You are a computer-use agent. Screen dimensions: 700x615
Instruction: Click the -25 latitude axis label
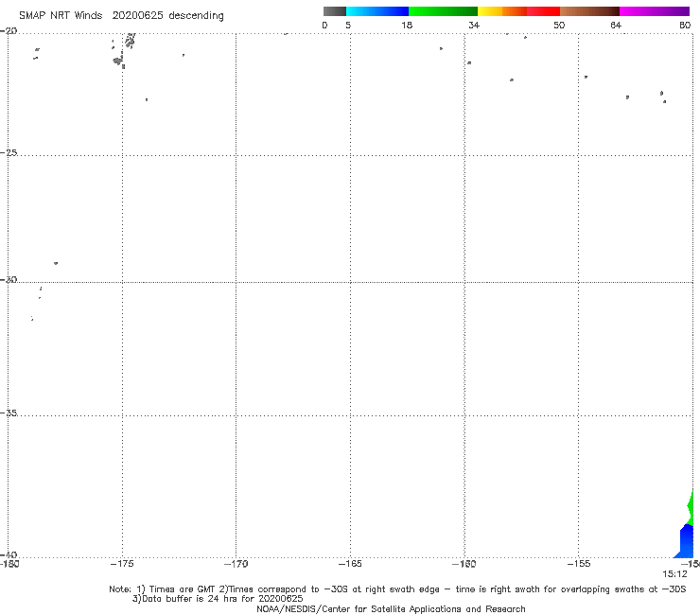9,152
